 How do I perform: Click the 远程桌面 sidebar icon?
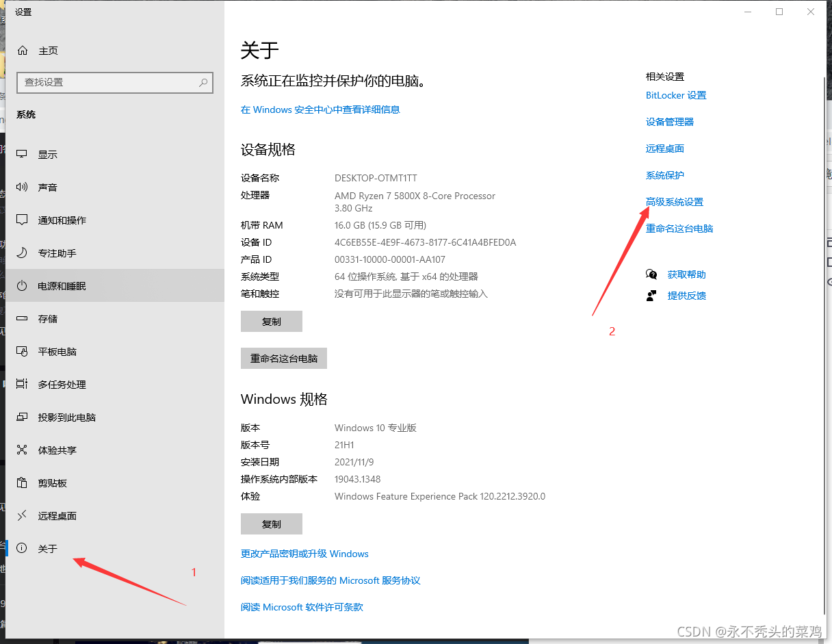[x=23, y=516]
